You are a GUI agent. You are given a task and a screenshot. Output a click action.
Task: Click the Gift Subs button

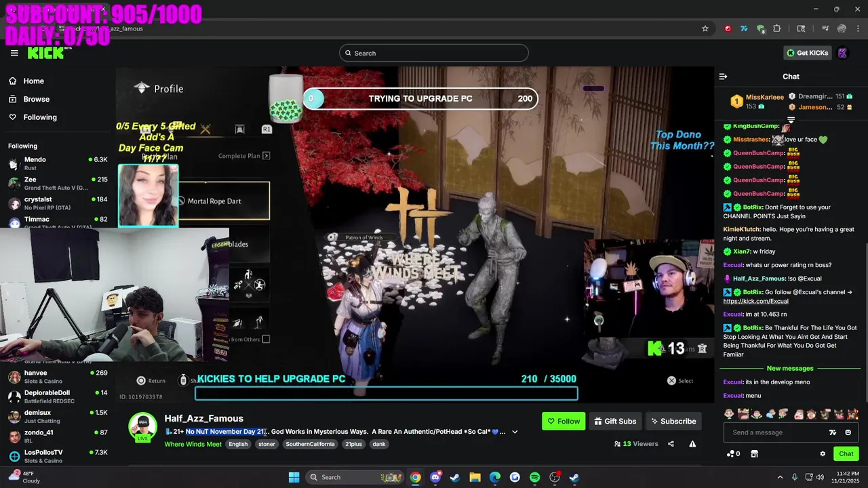[615, 421]
